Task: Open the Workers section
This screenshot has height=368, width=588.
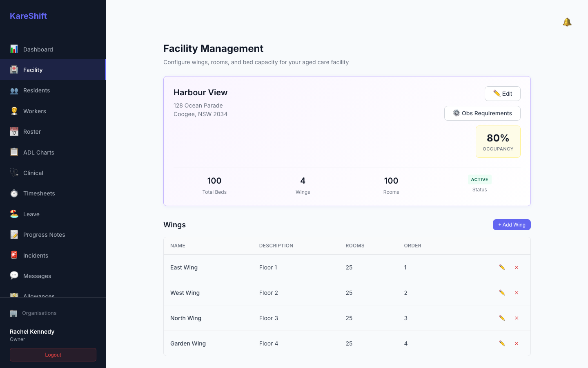Action: [x=53, y=111]
